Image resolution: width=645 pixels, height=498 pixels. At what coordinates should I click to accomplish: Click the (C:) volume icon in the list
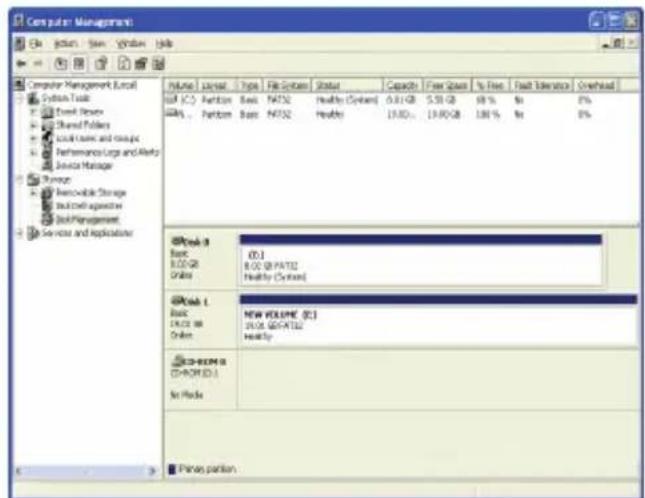pos(170,100)
